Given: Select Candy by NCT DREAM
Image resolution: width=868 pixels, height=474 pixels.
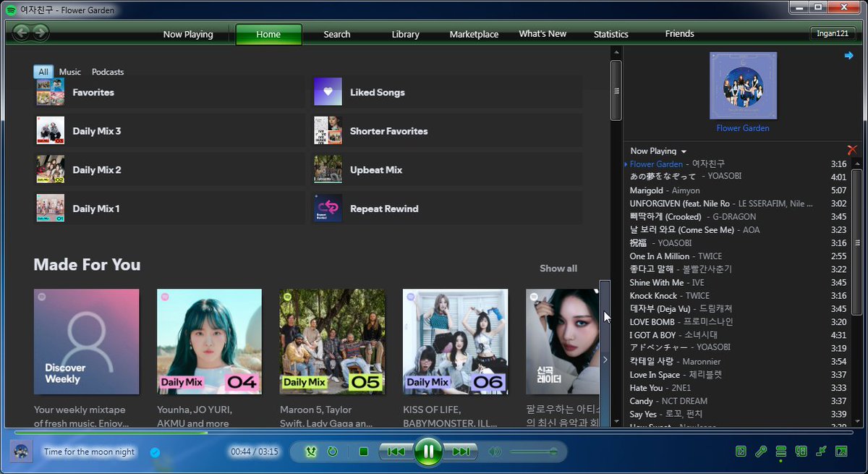Looking at the screenshot, I should (736, 401).
